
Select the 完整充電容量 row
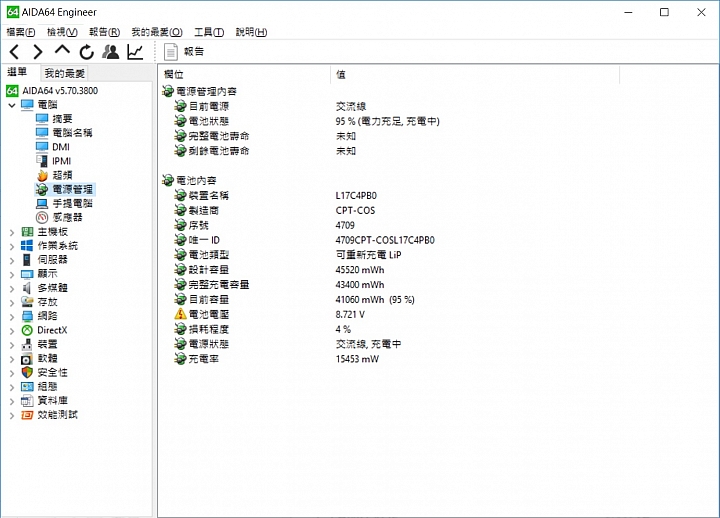(x=279, y=285)
